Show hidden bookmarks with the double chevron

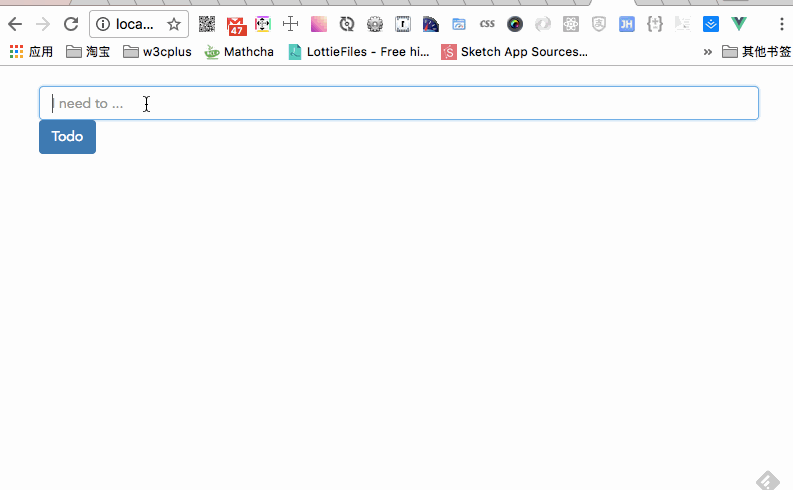click(x=708, y=52)
